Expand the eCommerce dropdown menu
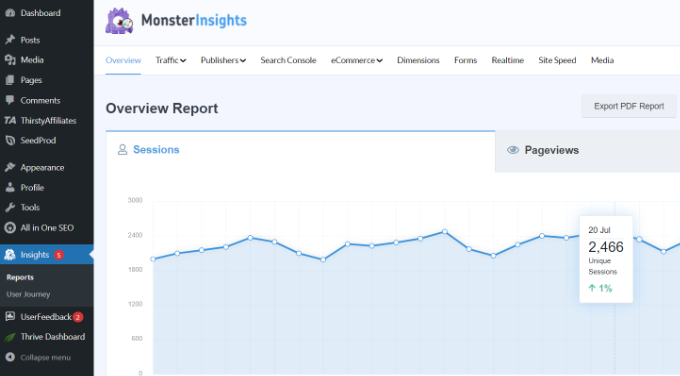Viewport: 680px width, 376px height. coord(356,60)
